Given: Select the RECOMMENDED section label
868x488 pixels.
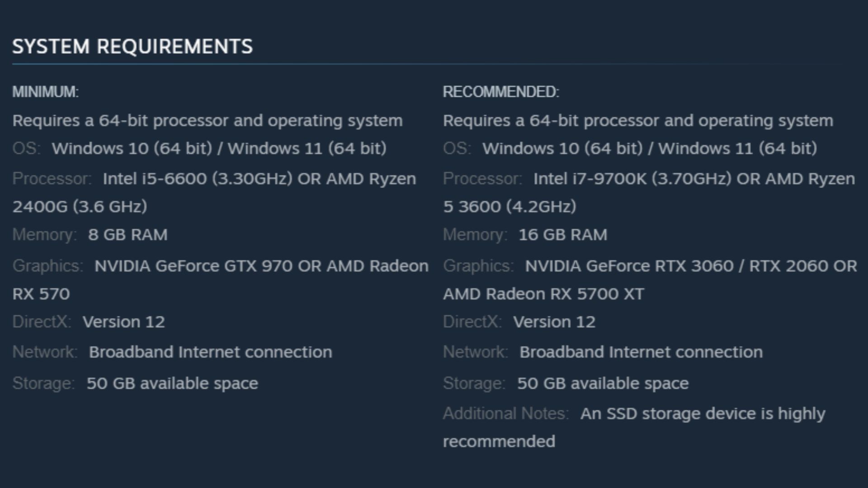Looking at the screenshot, I should [x=501, y=92].
